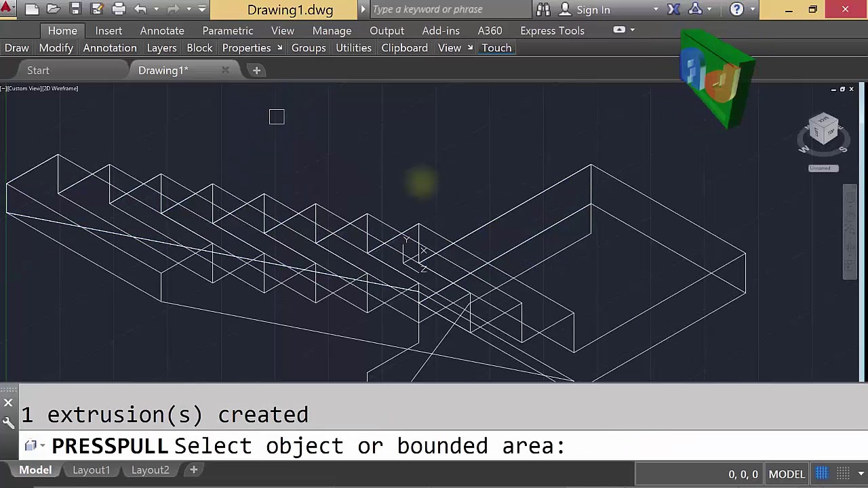
Task: Customize the Quick Access toolbar dropdown
Action: point(201,9)
